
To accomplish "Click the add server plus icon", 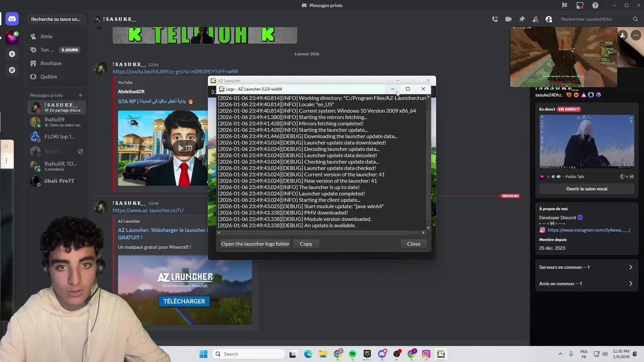I will pos(12,54).
